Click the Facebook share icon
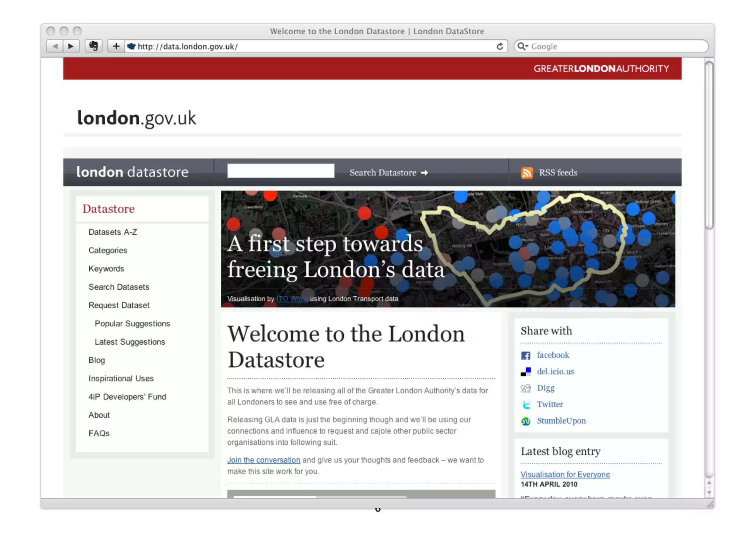Image resolution: width=756 pixels, height=534 pixels. point(526,355)
